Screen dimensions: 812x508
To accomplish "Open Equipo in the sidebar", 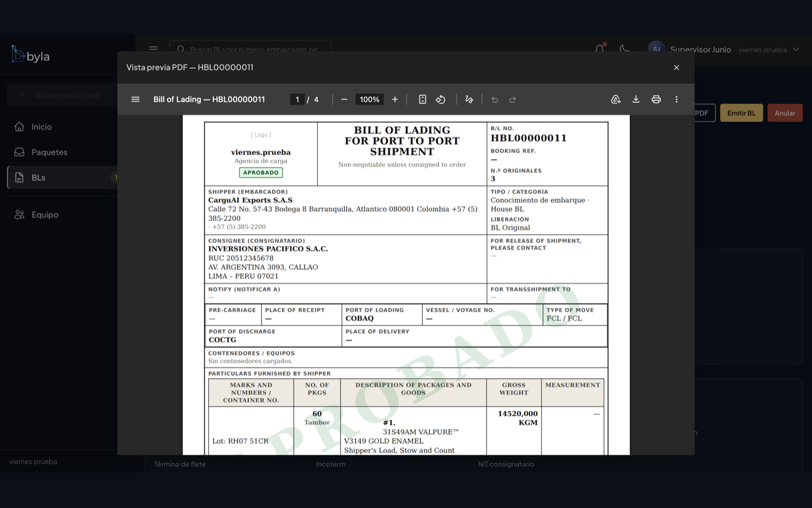I will (61, 215).
